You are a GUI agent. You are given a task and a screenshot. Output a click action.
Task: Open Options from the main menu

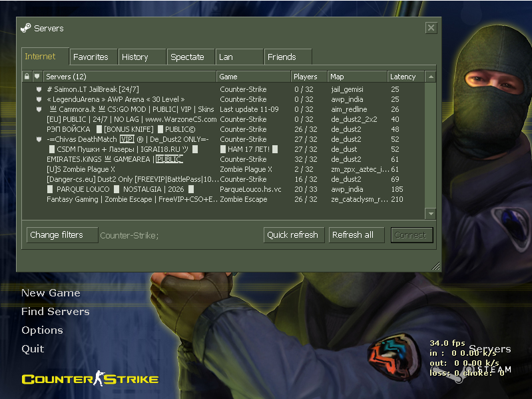pos(42,330)
